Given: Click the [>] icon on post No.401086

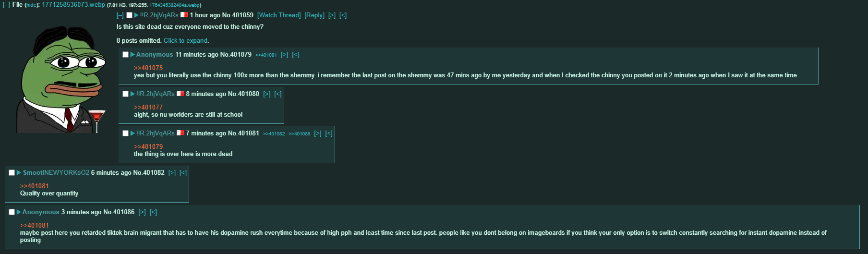Looking at the screenshot, I should pyautogui.click(x=142, y=212).
